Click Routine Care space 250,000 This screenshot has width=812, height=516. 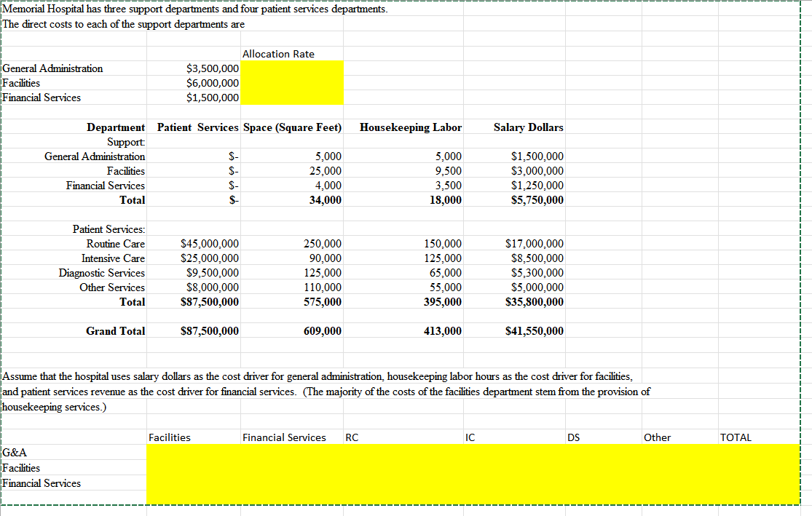click(323, 243)
